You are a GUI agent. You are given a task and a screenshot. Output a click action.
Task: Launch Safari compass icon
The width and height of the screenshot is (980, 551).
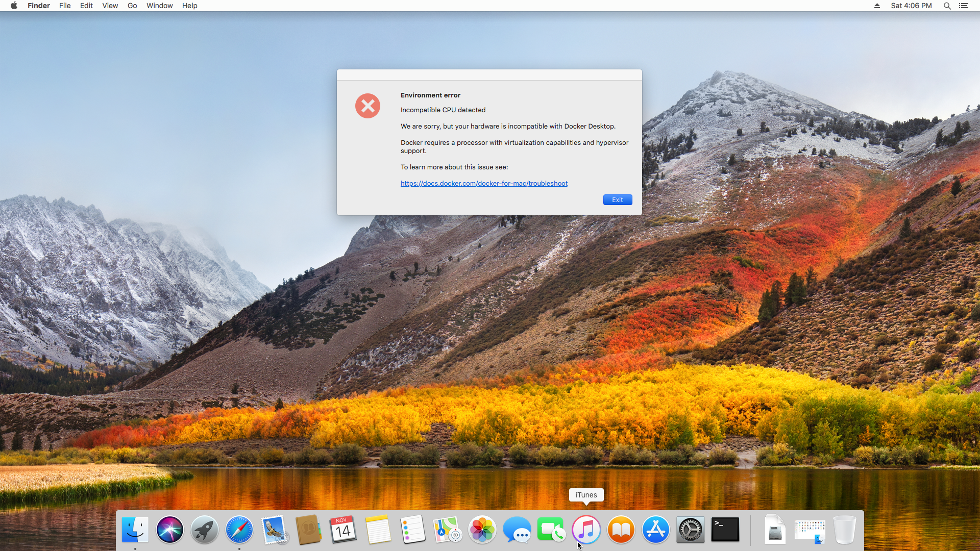click(x=239, y=530)
